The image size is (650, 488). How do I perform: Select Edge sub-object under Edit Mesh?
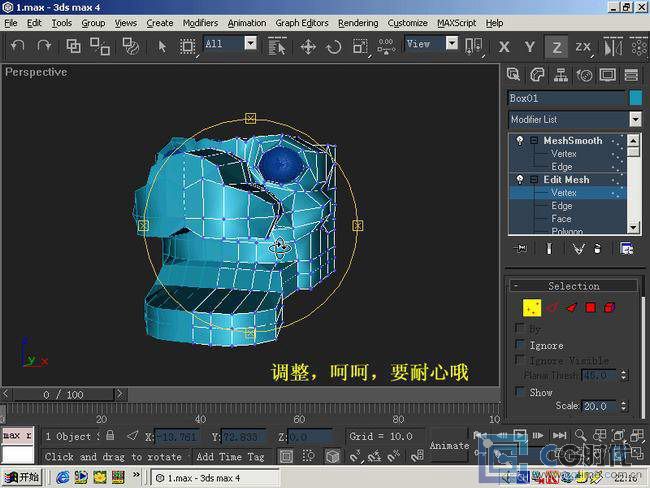[x=562, y=206]
